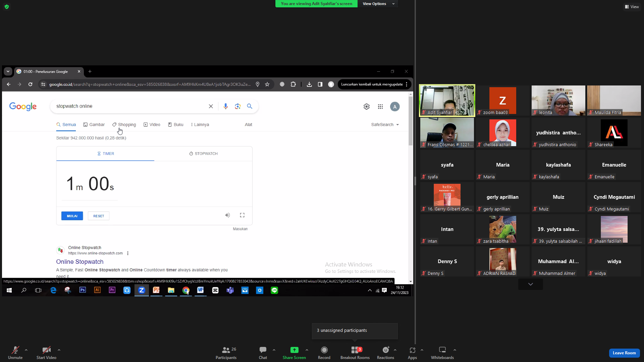Click MULAI to start the timer
The width and height of the screenshot is (644, 362).
pyautogui.click(x=72, y=216)
